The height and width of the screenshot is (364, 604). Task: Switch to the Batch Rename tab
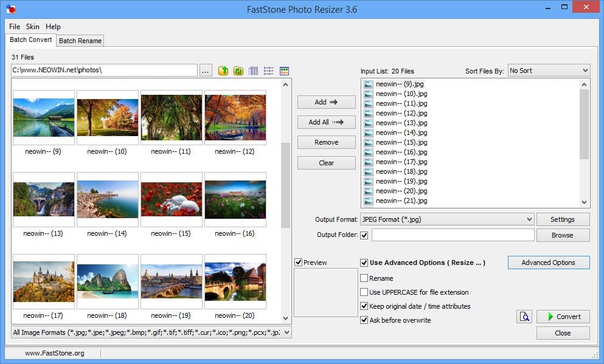(x=80, y=41)
